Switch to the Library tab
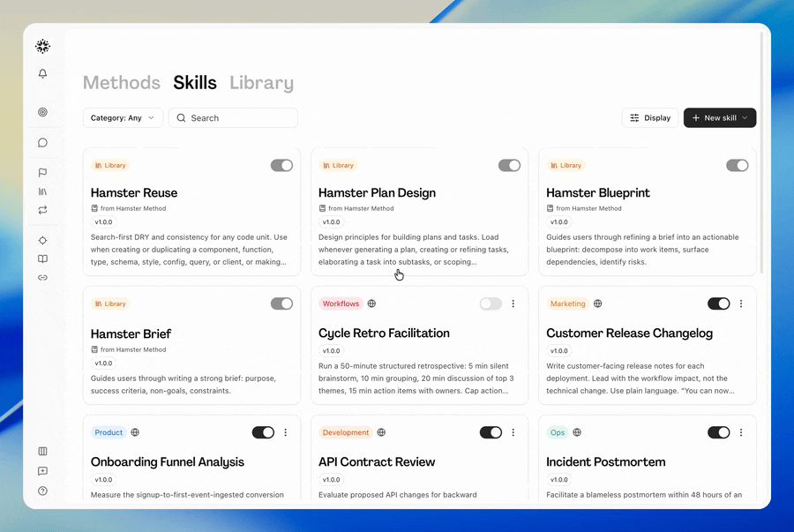The height and width of the screenshot is (532, 794). pyautogui.click(x=261, y=83)
